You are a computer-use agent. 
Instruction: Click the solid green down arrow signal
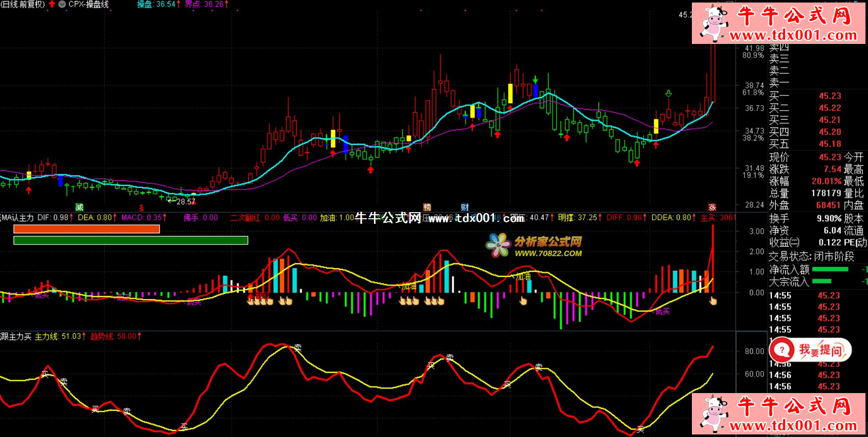click(535, 80)
